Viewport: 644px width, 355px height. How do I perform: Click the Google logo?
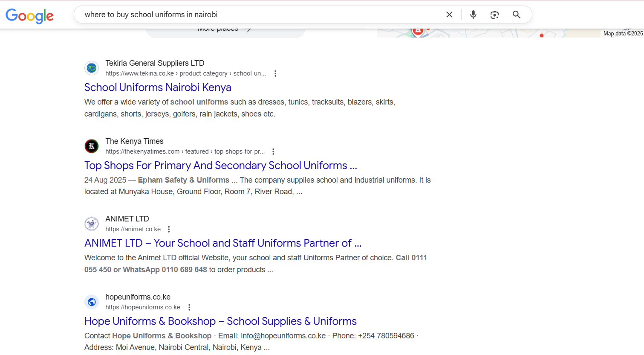point(29,15)
